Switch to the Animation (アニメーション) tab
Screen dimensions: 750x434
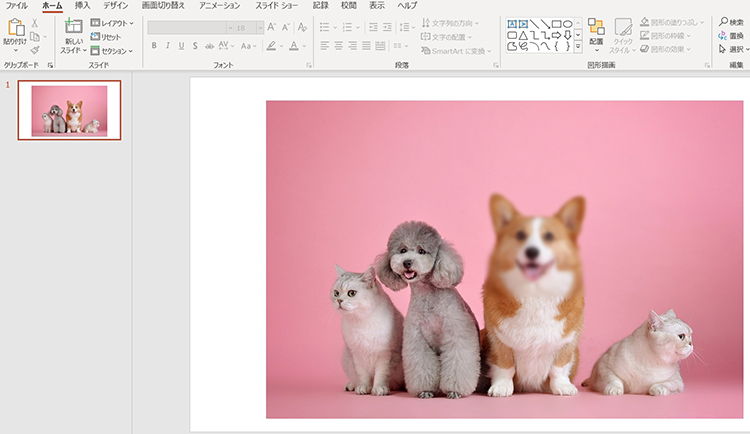[219, 6]
